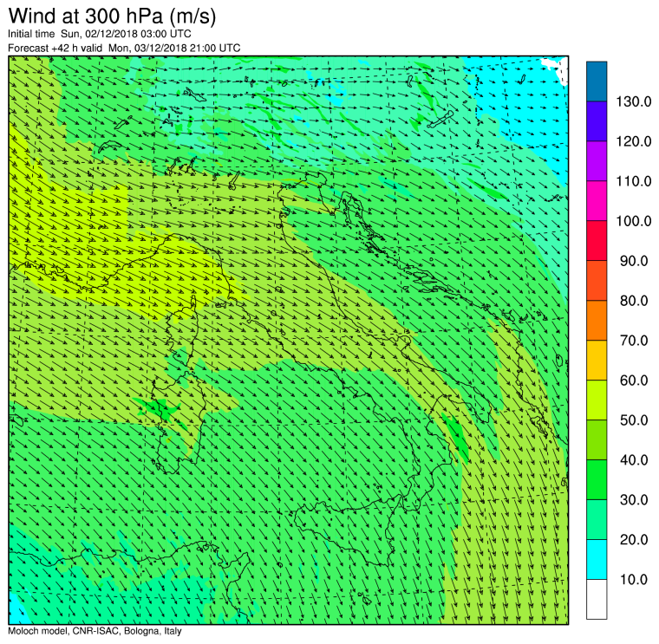Click the 60.0 colorbar label
Image resolution: width=659 pixels, height=644 pixels.
(634, 381)
